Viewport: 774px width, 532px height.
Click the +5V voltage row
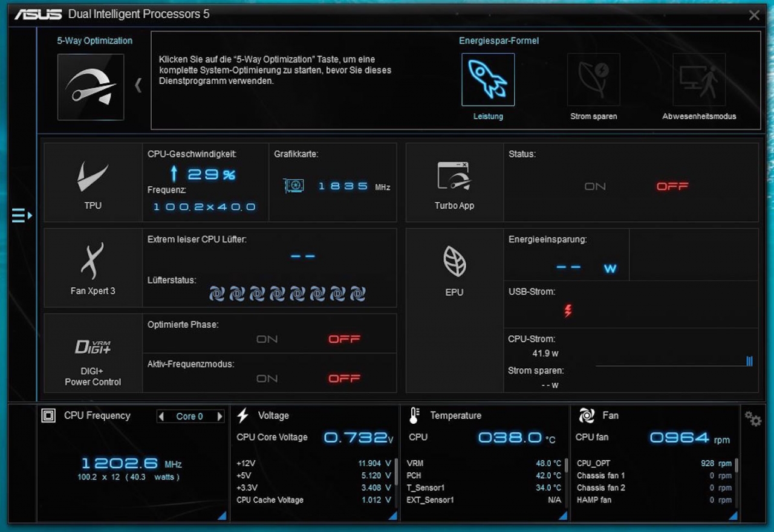click(x=314, y=476)
